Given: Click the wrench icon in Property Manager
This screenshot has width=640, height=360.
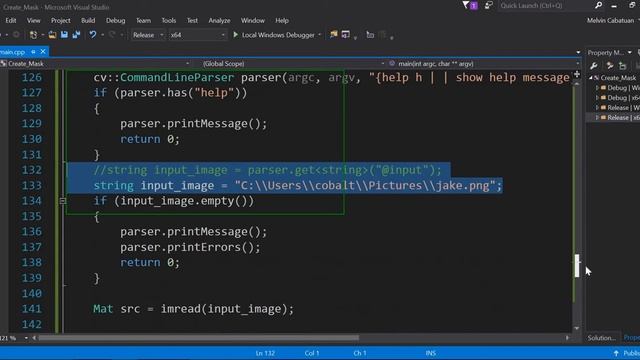Looking at the screenshot, I should [x=594, y=66].
